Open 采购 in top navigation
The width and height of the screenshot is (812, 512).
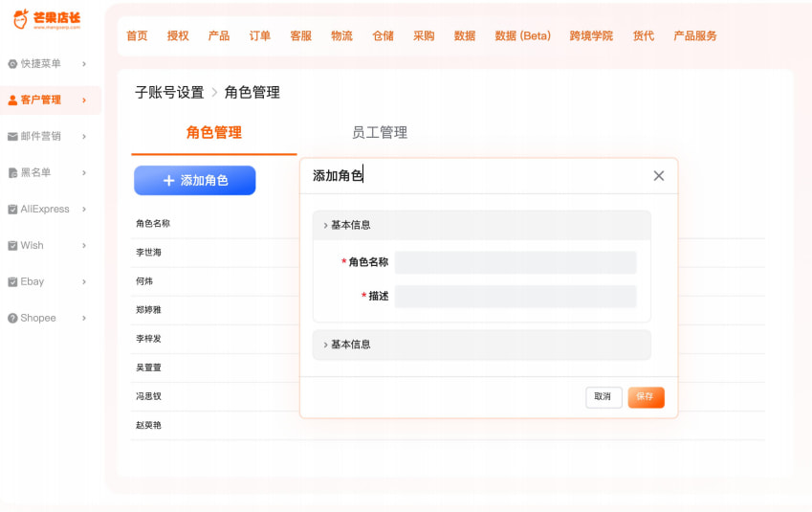pos(424,35)
